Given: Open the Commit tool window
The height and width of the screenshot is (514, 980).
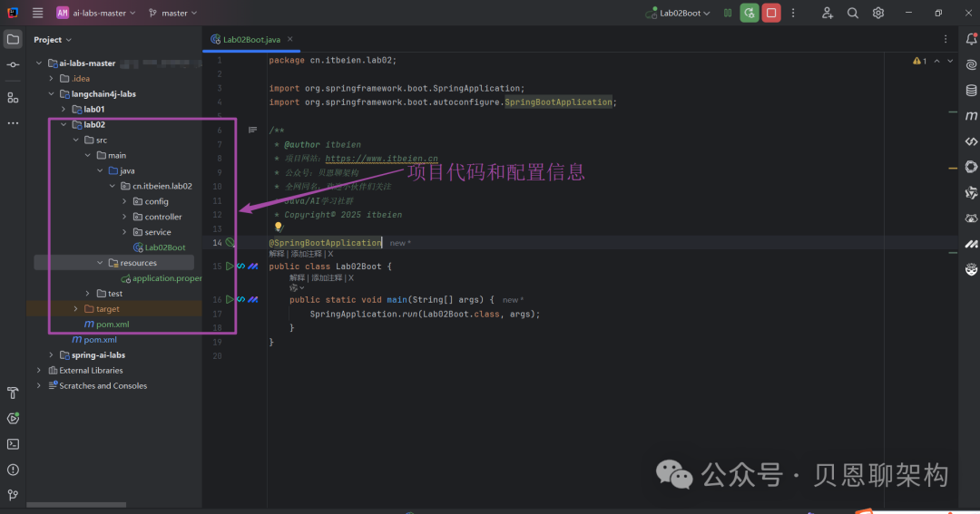Looking at the screenshot, I should (13, 65).
